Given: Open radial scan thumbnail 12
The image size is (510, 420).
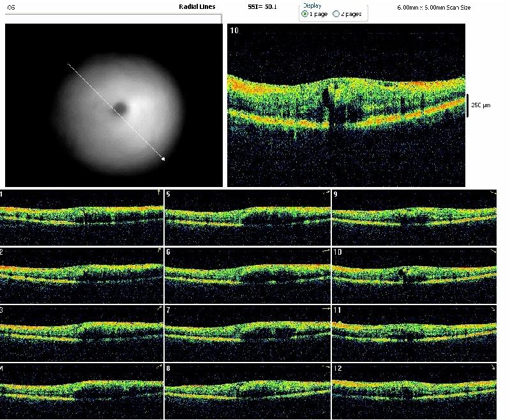Looking at the screenshot, I should point(414,391).
